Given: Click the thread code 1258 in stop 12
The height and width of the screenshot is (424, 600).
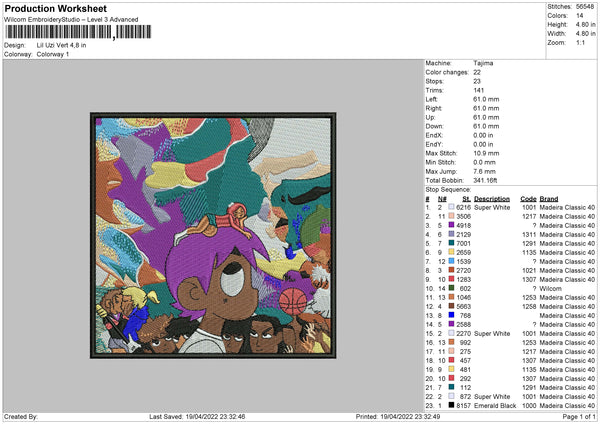Looking at the screenshot, I should (x=529, y=306).
